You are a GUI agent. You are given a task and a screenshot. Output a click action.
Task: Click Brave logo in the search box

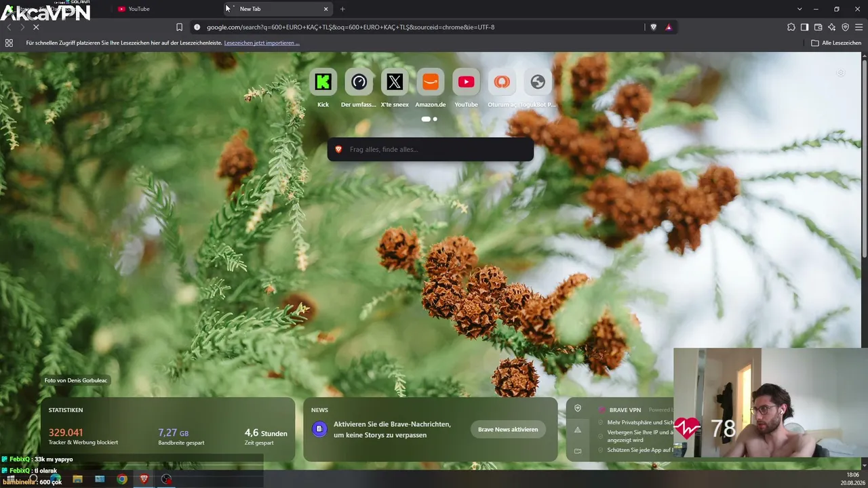click(338, 149)
